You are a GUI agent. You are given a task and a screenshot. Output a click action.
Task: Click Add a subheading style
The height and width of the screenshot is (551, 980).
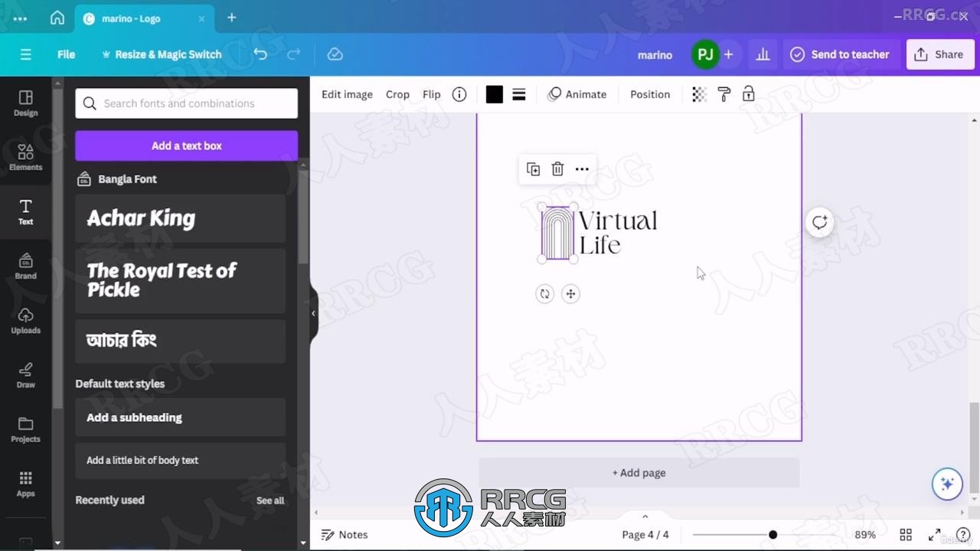click(181, 417)
